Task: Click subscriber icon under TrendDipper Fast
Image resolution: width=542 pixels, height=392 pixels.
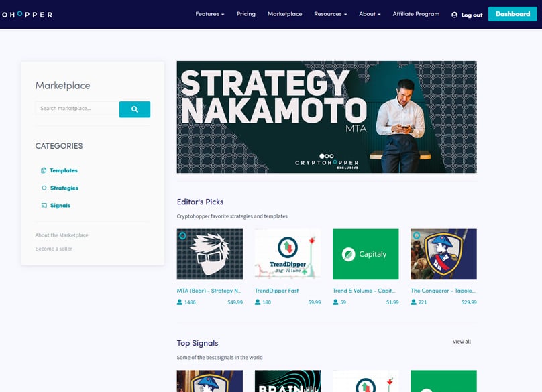Action: [258, 302]
